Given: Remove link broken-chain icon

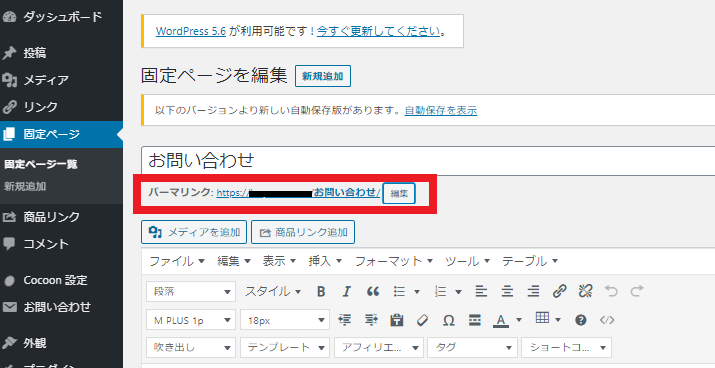Looking at the screenshot, I should click(585, 291).
